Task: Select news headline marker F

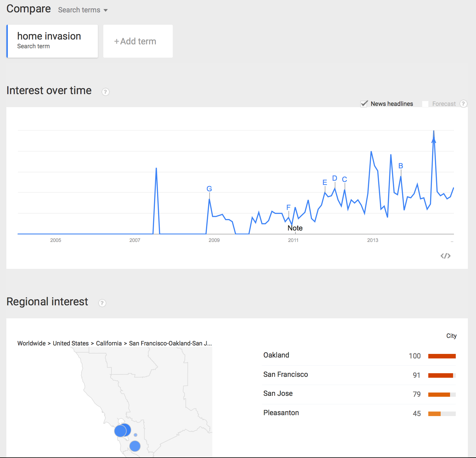Action: click(288, 207)
